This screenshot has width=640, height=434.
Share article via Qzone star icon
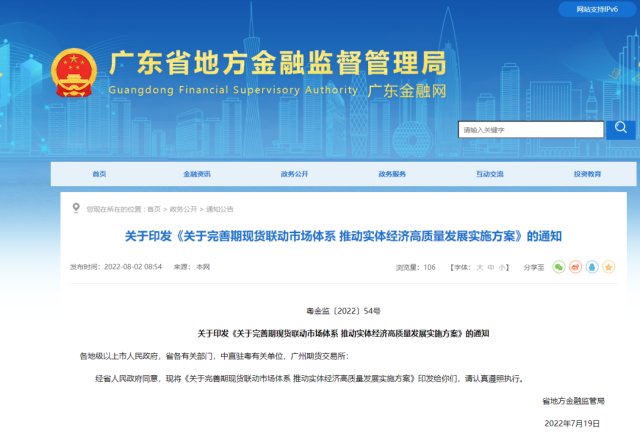(608, 267)
